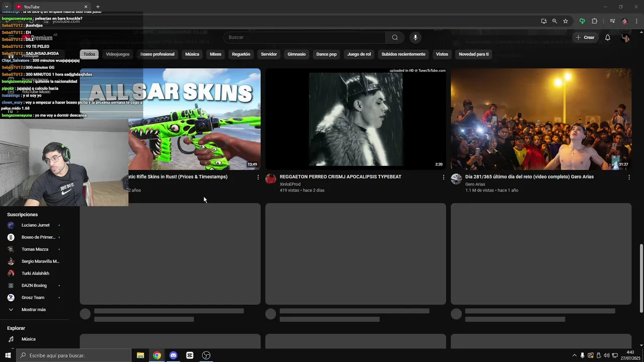Open Gero Arias Día 281/365 thumbnail

tap(541, 119)
